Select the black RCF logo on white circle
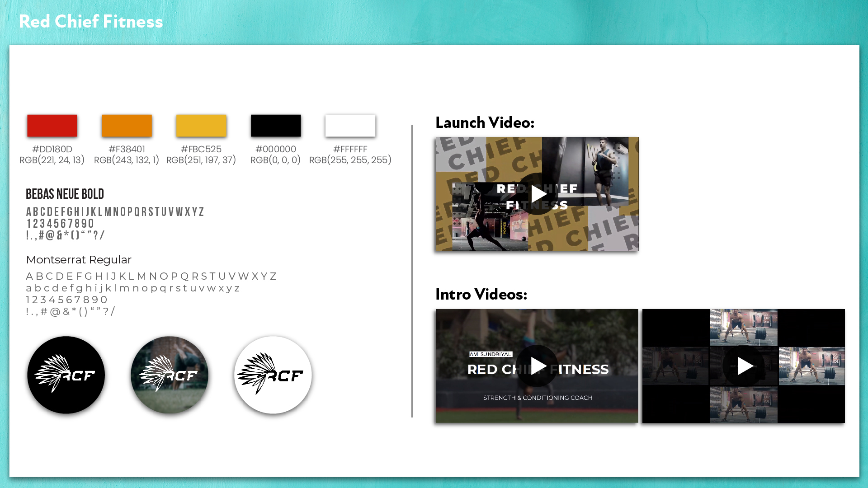 tap(273, 375)
